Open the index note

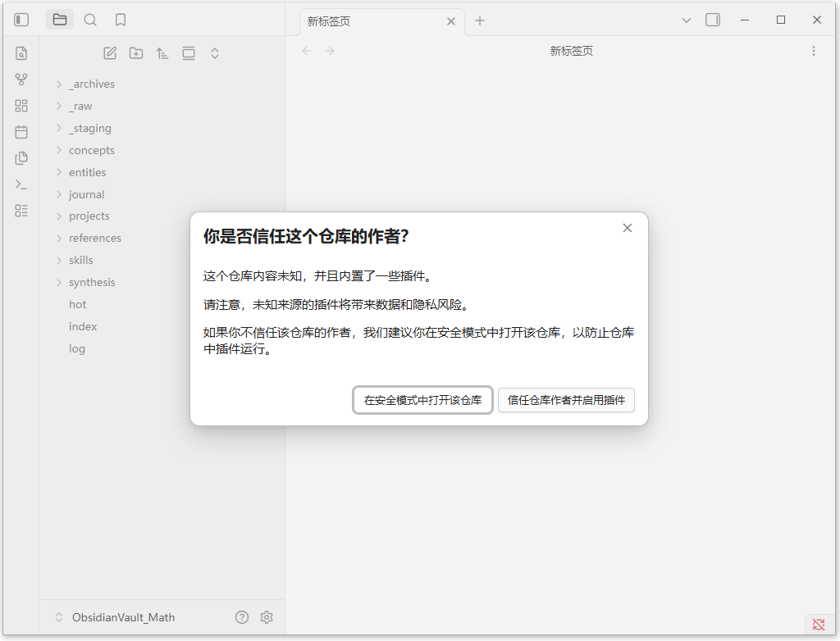(x=83, y=326)
